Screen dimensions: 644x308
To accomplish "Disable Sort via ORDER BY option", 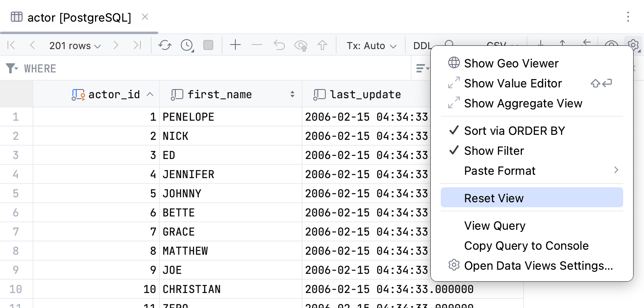I will [x=514, y=131].
